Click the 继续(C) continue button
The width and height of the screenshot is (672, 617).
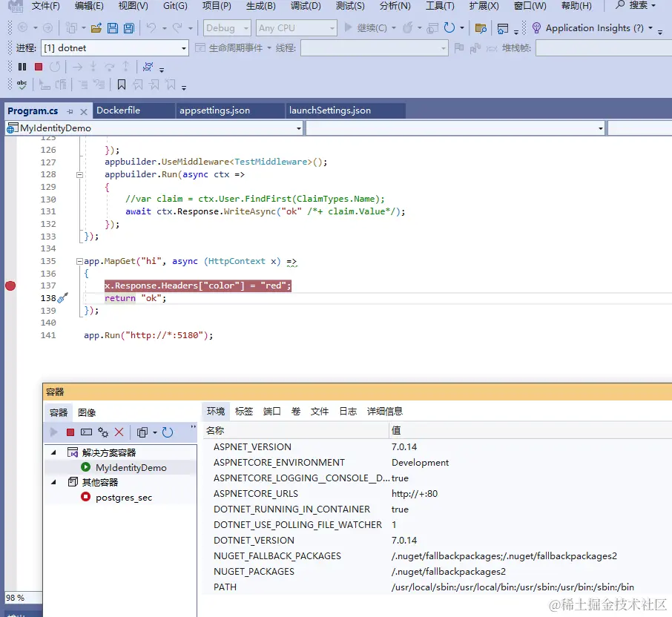click(367, 28)
